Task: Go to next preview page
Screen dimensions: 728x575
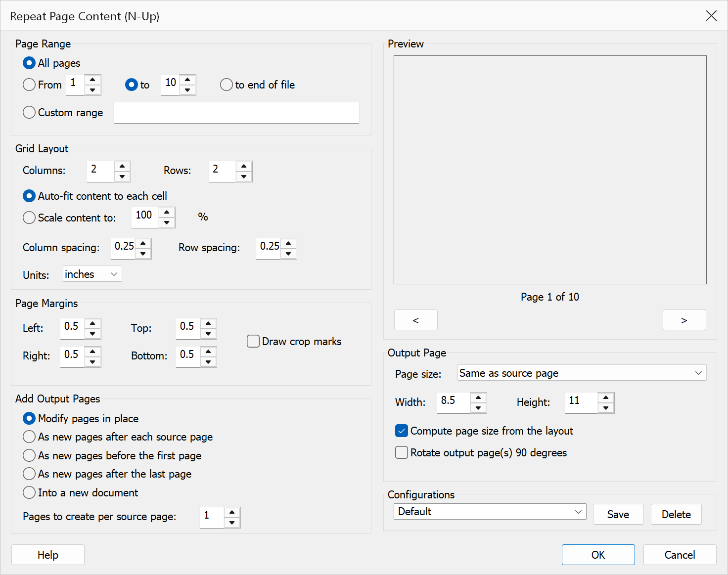Action: pyautogui.click(x=684, y=320)
